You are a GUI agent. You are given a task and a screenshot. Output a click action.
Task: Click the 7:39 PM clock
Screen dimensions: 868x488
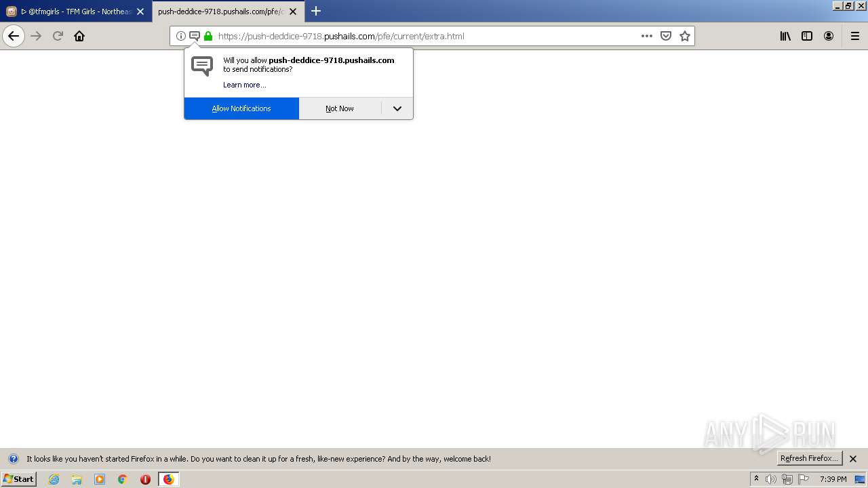[x=833, y=479]
